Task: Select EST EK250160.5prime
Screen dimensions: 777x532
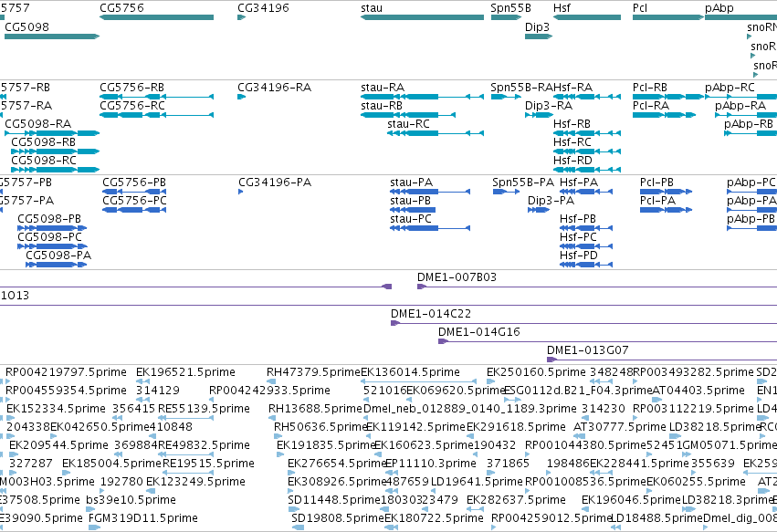Action: (536, 372)
